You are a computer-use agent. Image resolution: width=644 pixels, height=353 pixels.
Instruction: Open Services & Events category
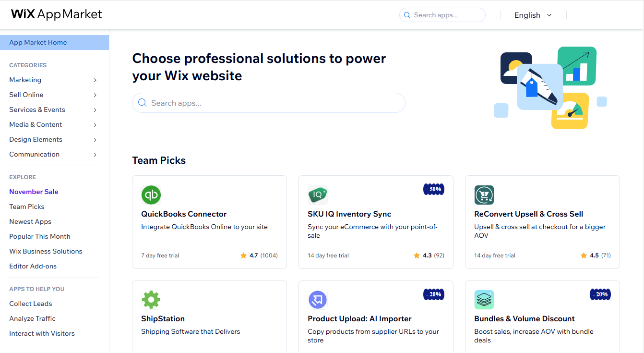pyautogui.click(x=37, y=110)
